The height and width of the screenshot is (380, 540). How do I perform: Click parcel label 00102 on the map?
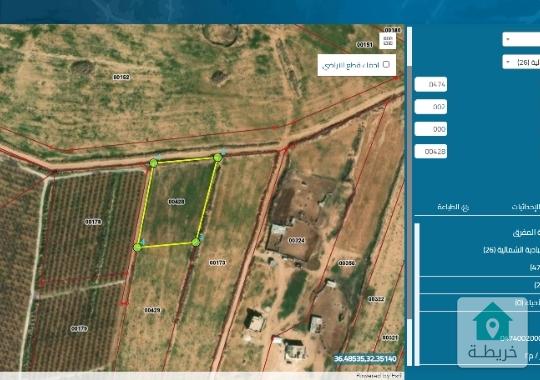[121, 77]
